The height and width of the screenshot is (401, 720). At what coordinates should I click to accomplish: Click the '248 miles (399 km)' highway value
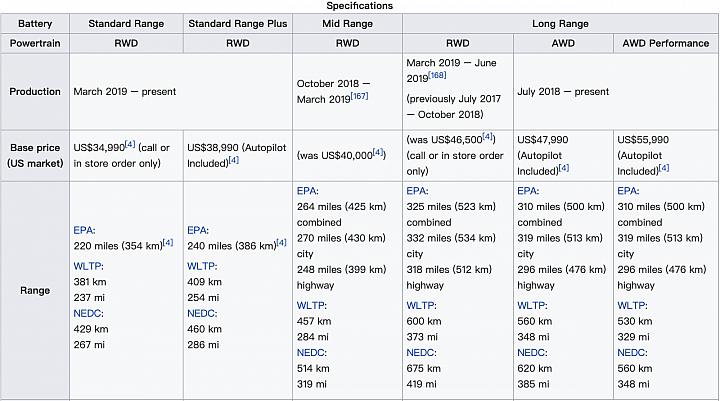click(342, 270)
